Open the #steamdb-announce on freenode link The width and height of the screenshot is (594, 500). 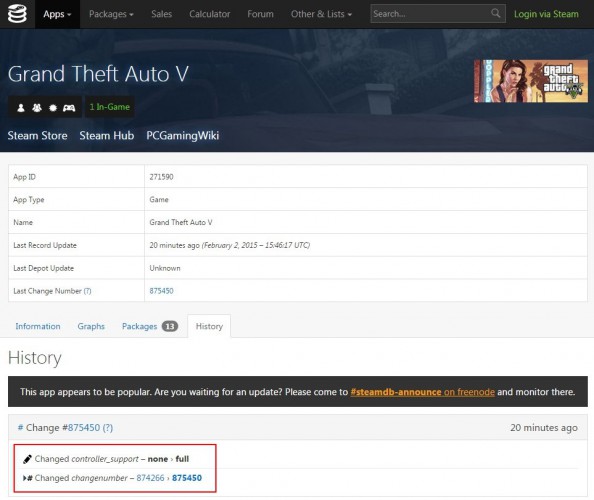pos(422,392)
